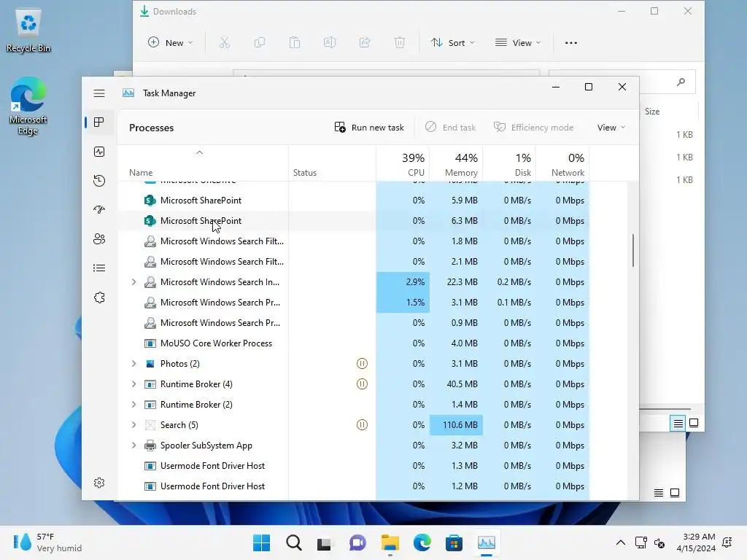Expand Runtime Broker (4) group

point(134,384)
